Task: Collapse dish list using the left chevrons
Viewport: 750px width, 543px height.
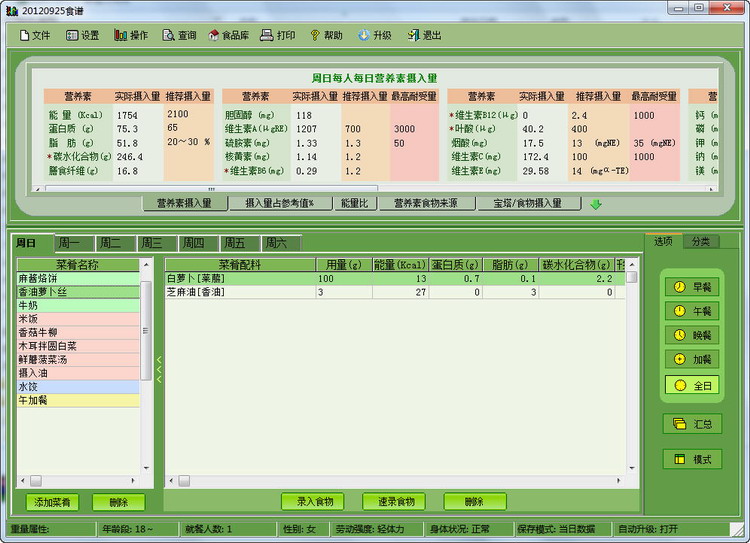Action: pyautogui.click(x=158, y=372)
